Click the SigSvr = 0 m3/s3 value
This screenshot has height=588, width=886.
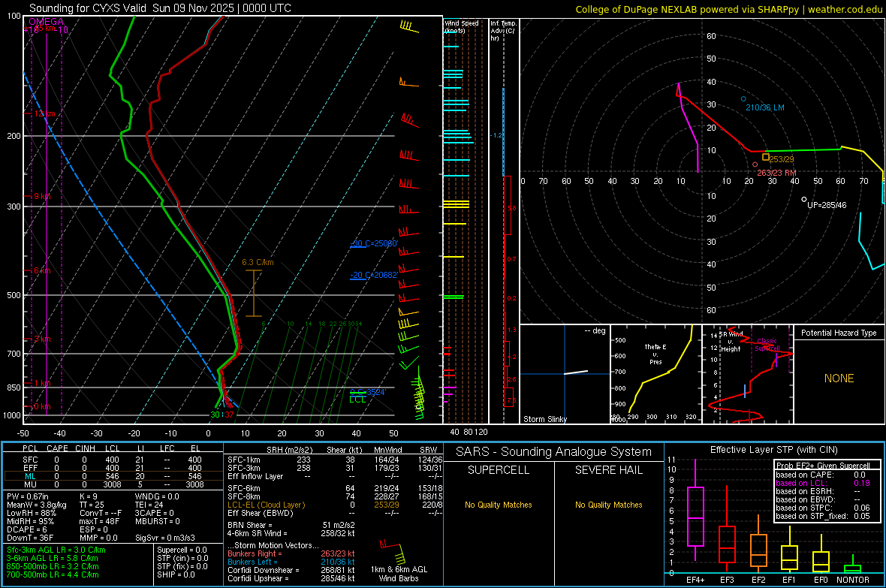(165, 538)
